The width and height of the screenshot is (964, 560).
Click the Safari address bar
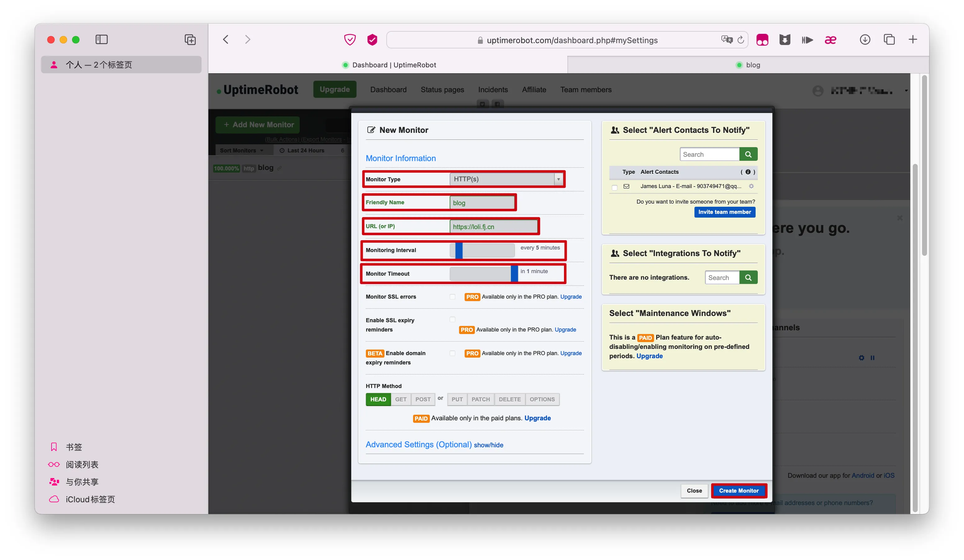tap(567, 40)
